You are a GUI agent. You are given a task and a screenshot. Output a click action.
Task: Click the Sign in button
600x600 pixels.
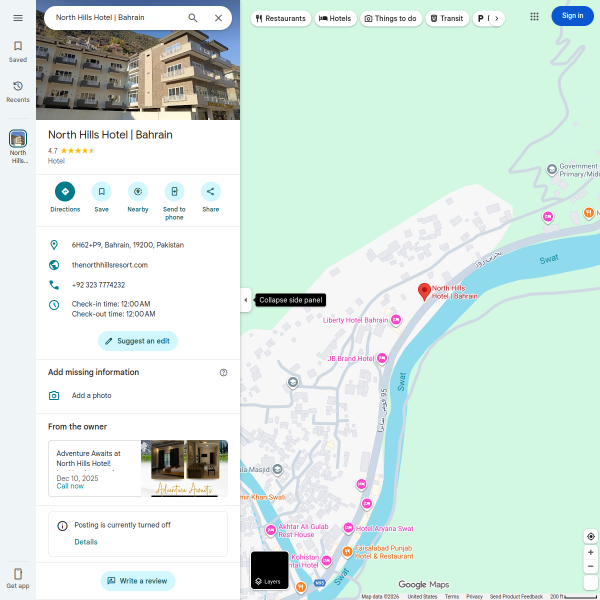572,16
